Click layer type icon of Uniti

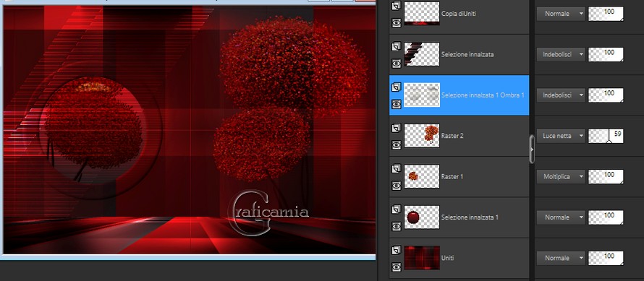tap(396, 250)
